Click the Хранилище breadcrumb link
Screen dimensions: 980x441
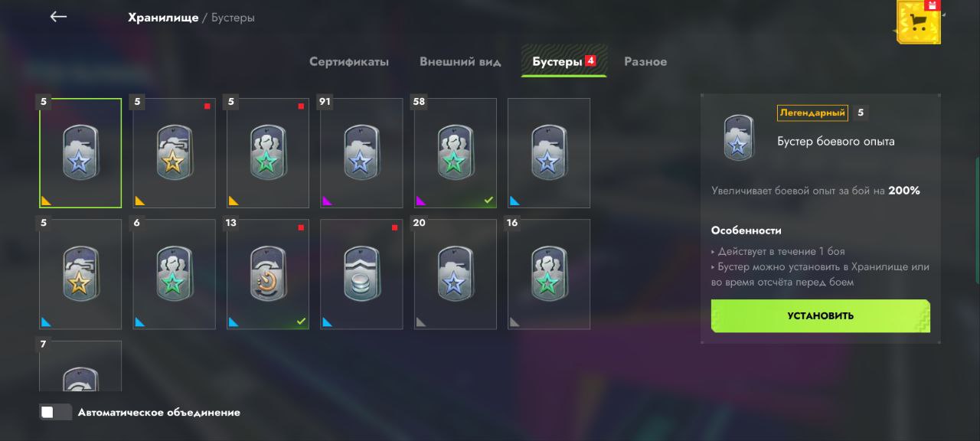point(163,17)
